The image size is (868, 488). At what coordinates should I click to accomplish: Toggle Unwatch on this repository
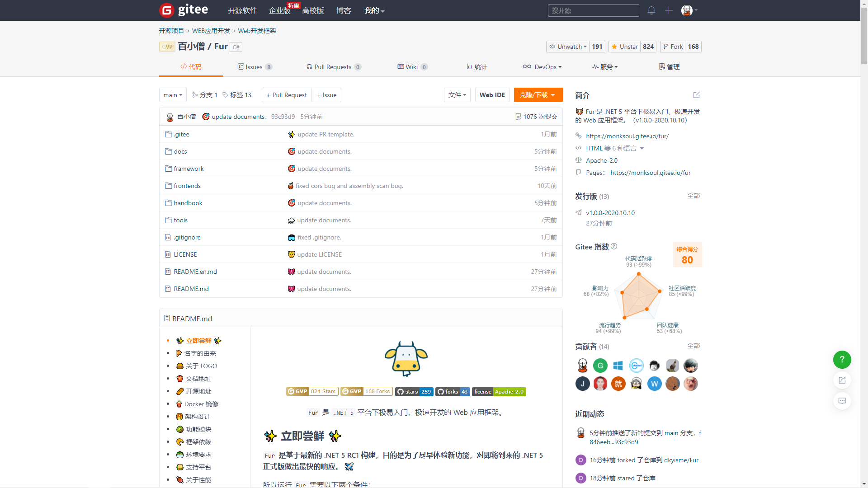click(567, 47)
